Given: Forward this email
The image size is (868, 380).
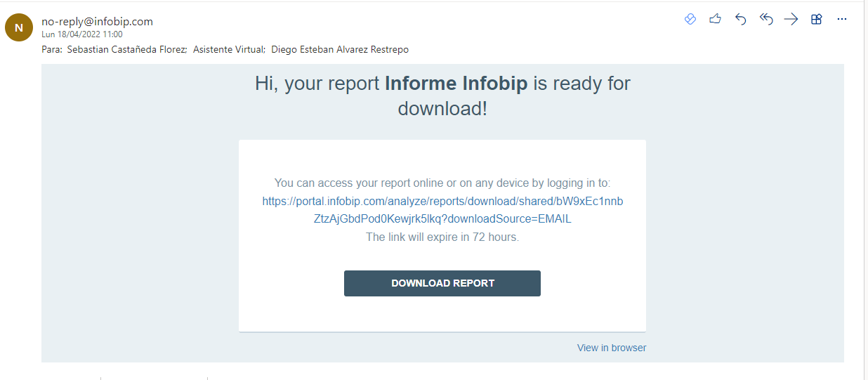Looking at the screenshot, I should tap(791, 20).
